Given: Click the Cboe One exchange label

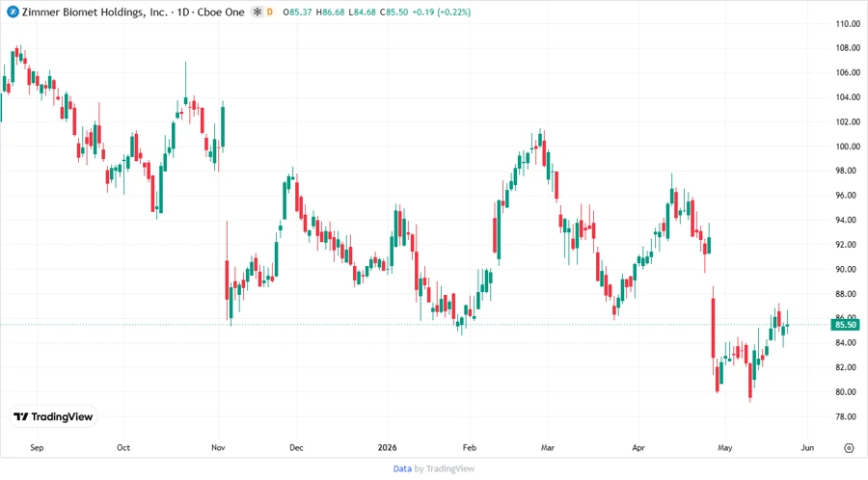Looking at the screenshot, I should 221,12.
